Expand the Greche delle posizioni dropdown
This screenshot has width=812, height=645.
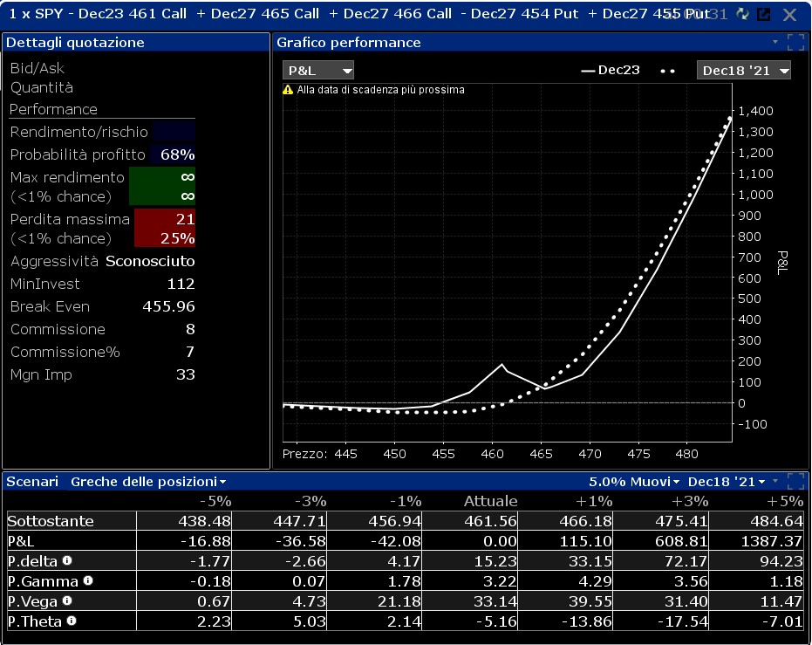(148, 482)
